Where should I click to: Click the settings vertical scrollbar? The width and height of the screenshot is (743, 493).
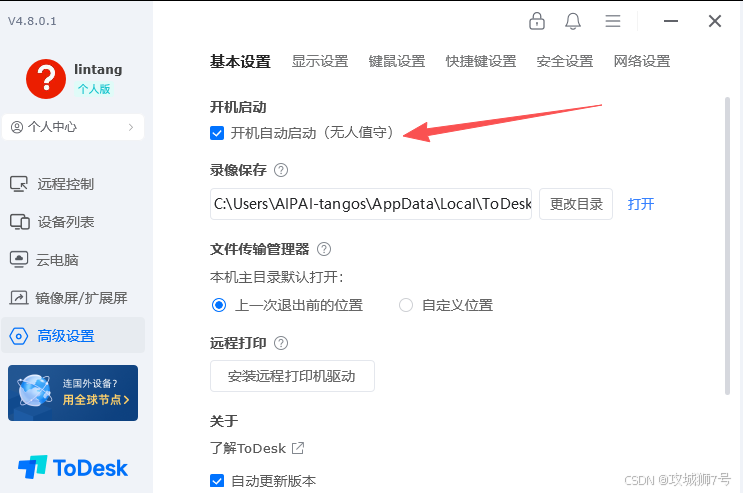tap(727, 246)
